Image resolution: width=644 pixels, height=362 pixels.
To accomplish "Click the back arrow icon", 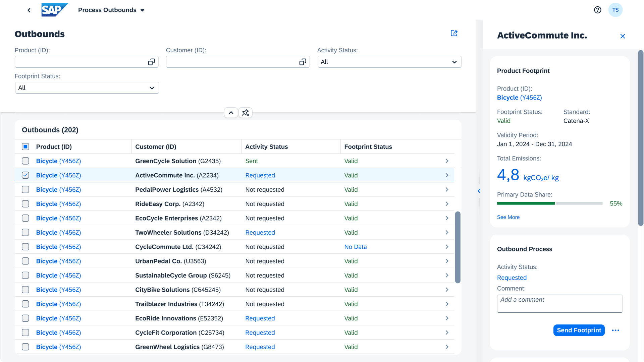I will click(29, 10).
